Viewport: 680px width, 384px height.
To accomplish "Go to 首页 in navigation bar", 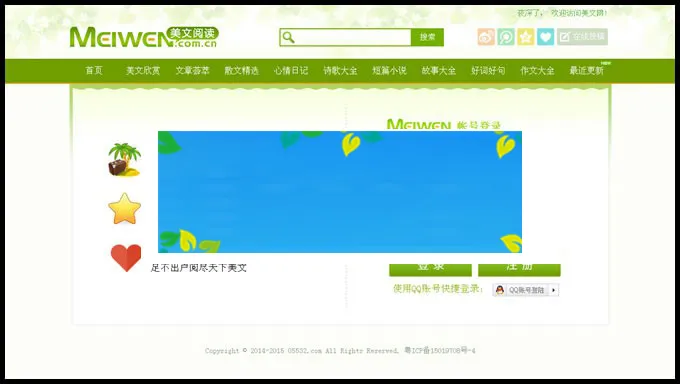I will 94,70.
